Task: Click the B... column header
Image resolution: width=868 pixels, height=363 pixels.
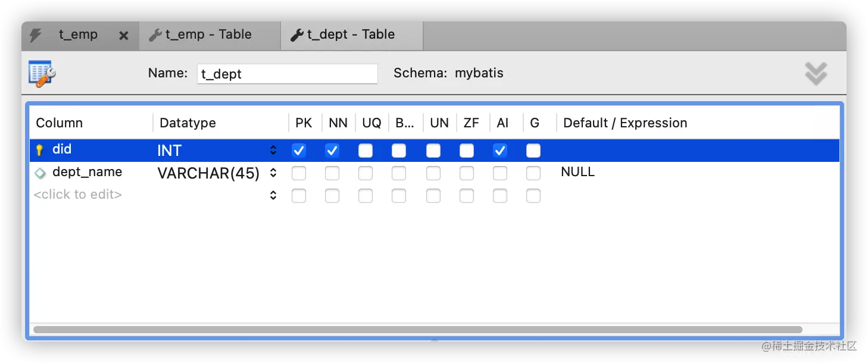Action: (x=405, y=123)
